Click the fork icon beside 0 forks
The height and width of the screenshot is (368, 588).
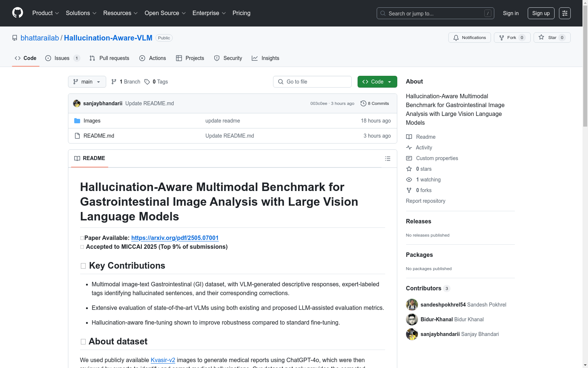coord(409,190)
